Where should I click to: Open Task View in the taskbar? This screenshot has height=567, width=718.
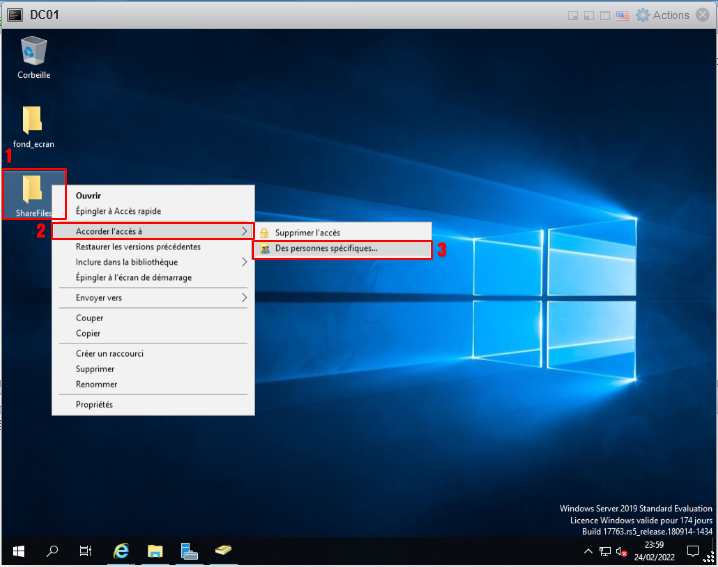[x=85, y=551]
